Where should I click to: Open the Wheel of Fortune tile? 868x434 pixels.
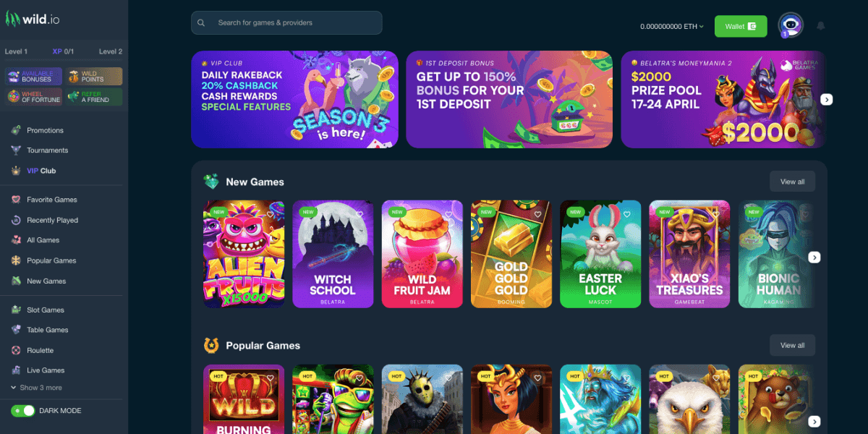[33, 96]
